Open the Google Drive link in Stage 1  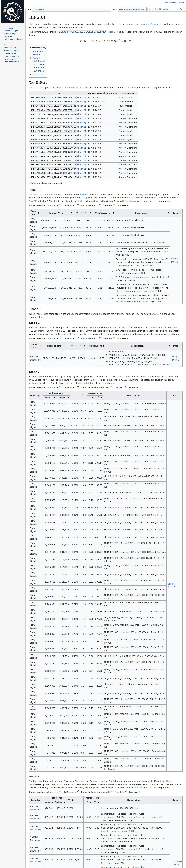click(x=176, y=358)
